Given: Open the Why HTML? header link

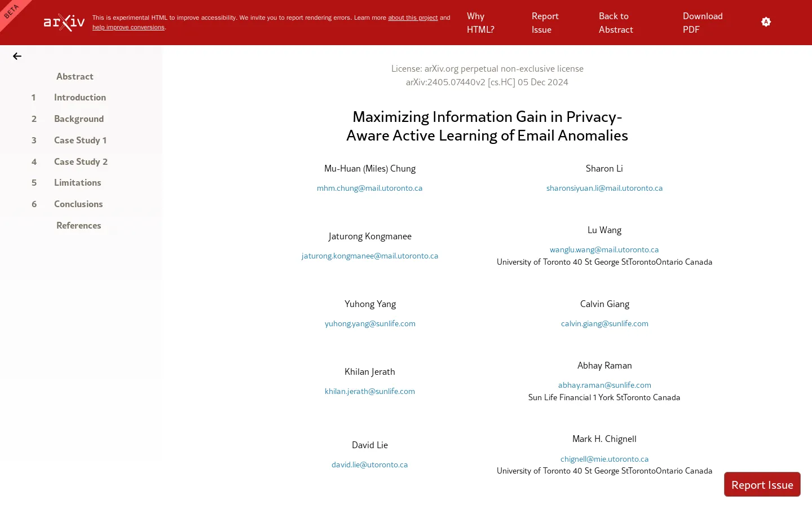Looking at the screenshot, I should click(480, 23).
